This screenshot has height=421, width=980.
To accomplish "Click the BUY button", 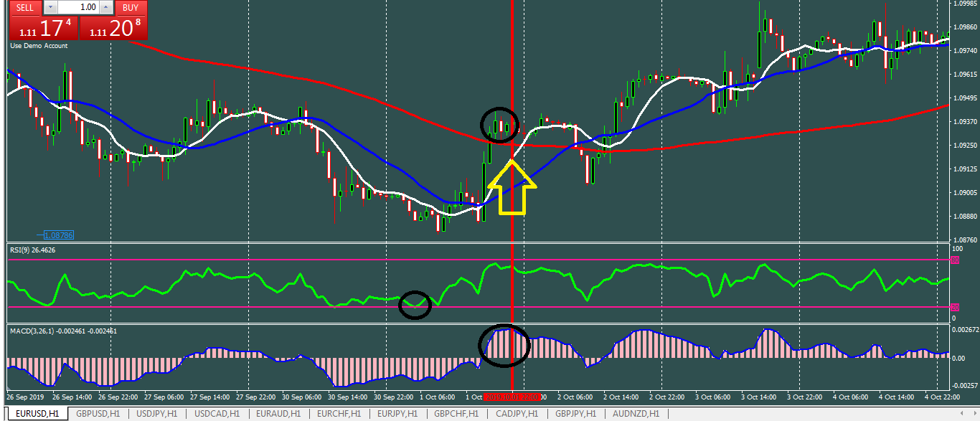I will (131, 7).
